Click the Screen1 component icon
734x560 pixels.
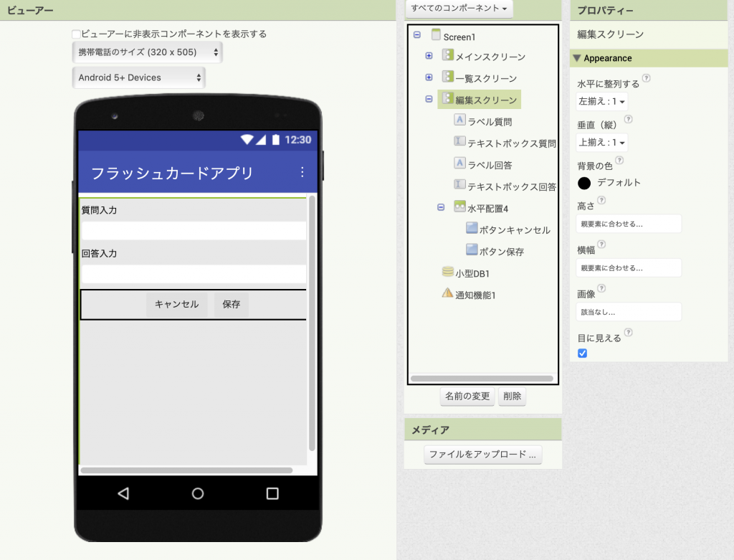436,35
